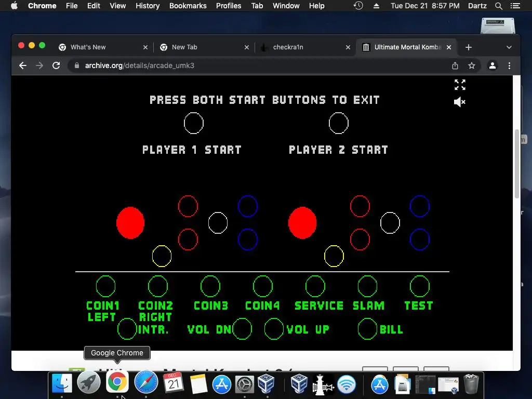Close the Ultimate Mortal Kombat tab

449,47
